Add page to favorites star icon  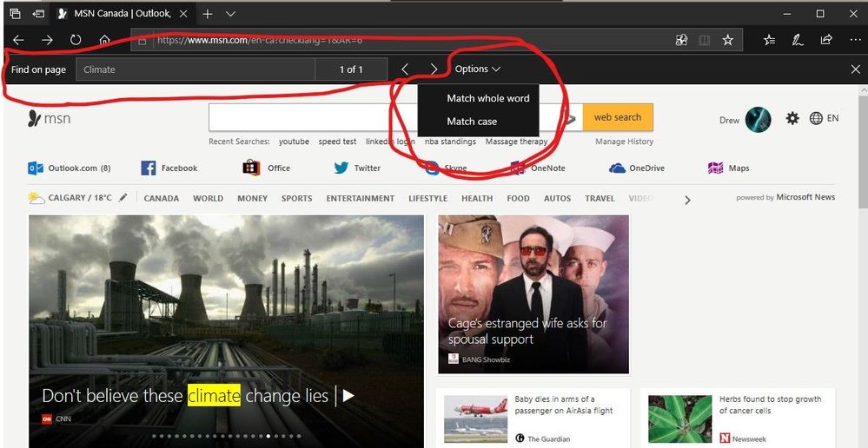728,40
